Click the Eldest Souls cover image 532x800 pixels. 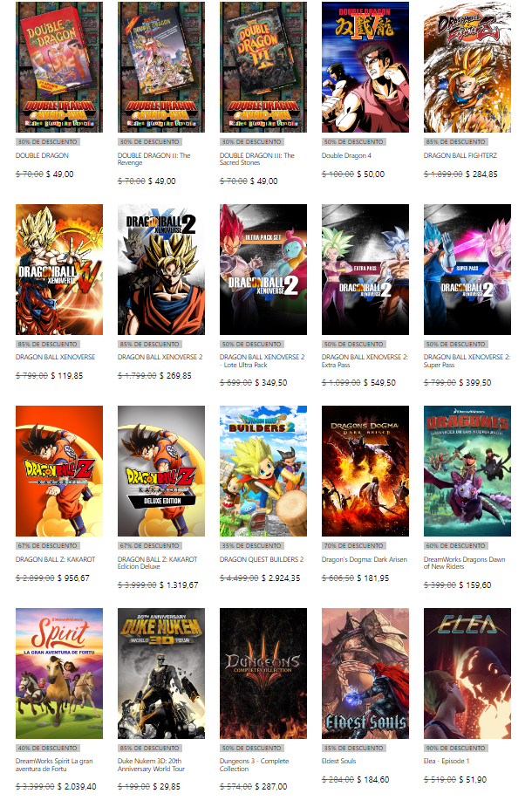pyautogui.click(x=365, y=673)
